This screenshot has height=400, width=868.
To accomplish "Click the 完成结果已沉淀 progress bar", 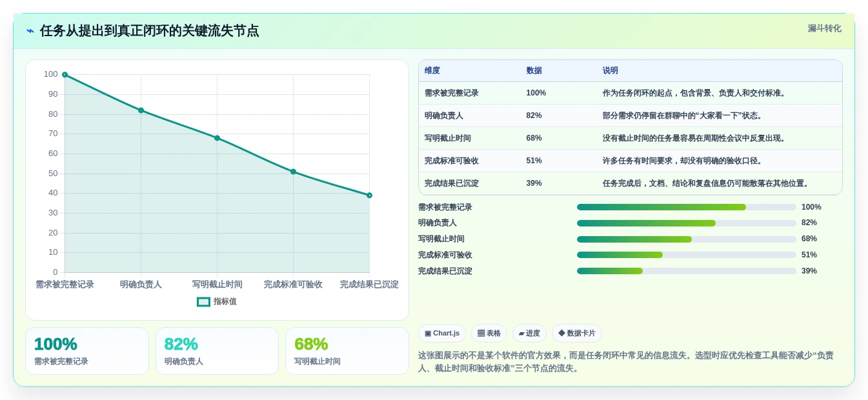I will (687, 271).
